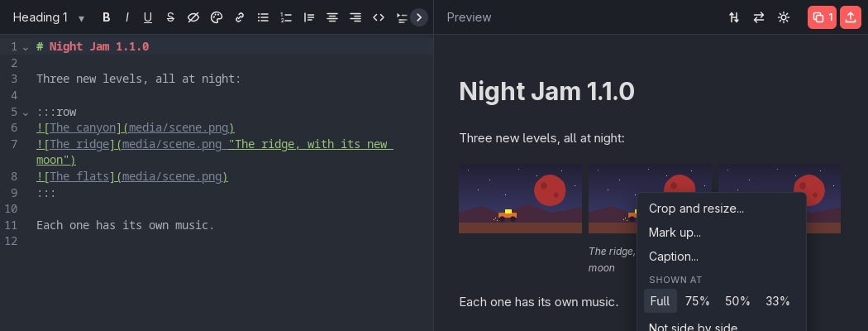
Task: Set image shown at 50%
Action: click(x=737, y=301)
